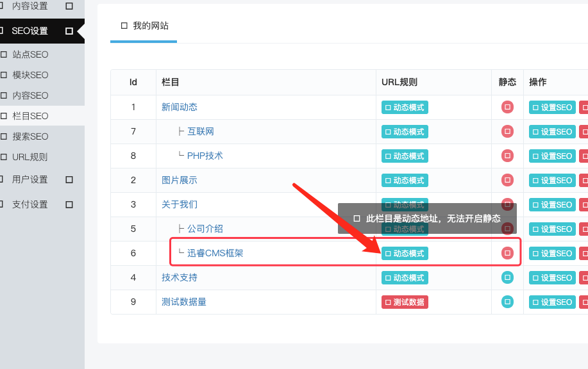Click 动态模式 button in 互联网 row

[405, 132]
